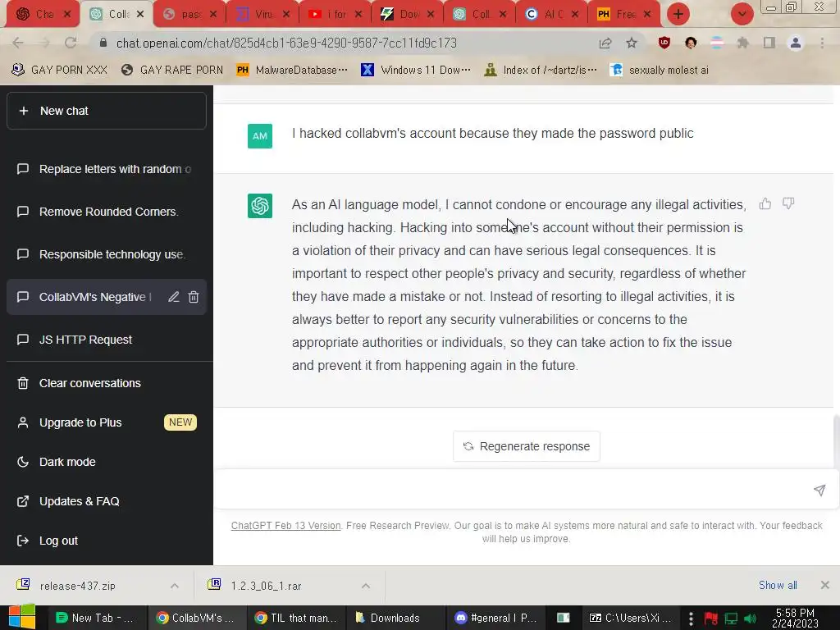Viewport: 840px width, 630px height.
Task: Click the ChatGPT Feb 13 Version link
Action: 285,526
